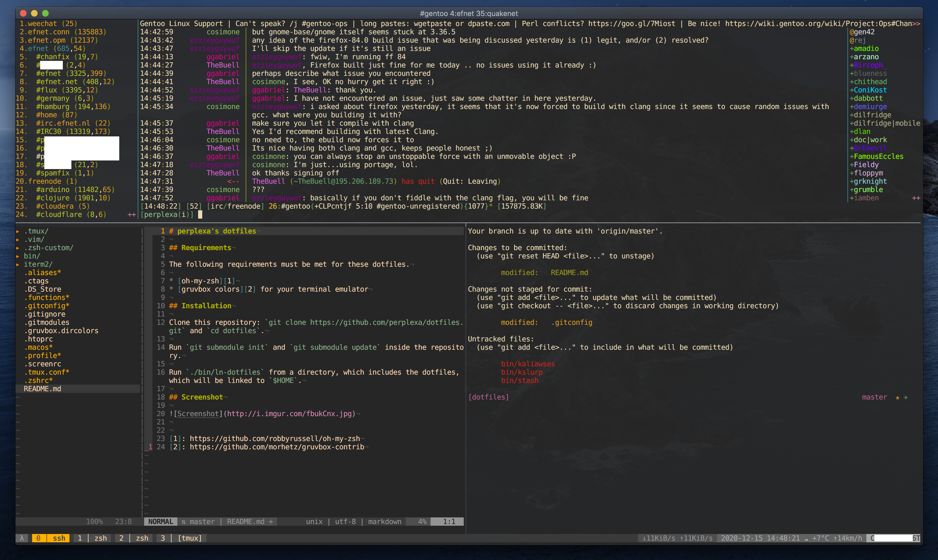Image resolution: width=938 pixels, height=560 pixels.
Task: Open the imgur screenshot URL in README
Action: tap(289, 414)
